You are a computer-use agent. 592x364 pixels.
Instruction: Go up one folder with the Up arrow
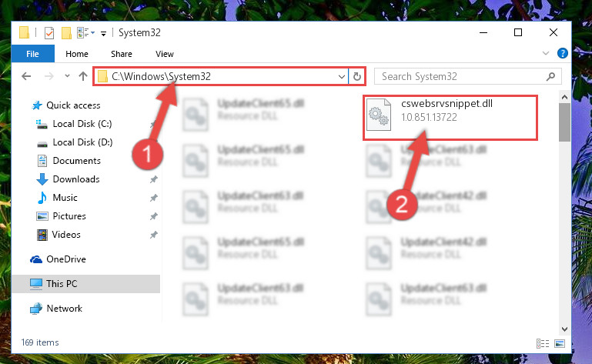click(x=83, y=76)
